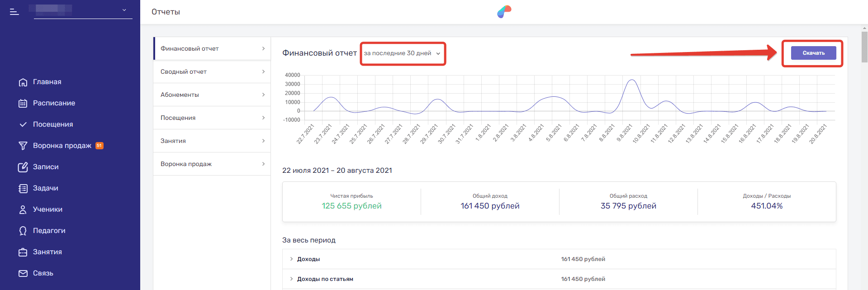Click the hamburger menu icon

14,12
